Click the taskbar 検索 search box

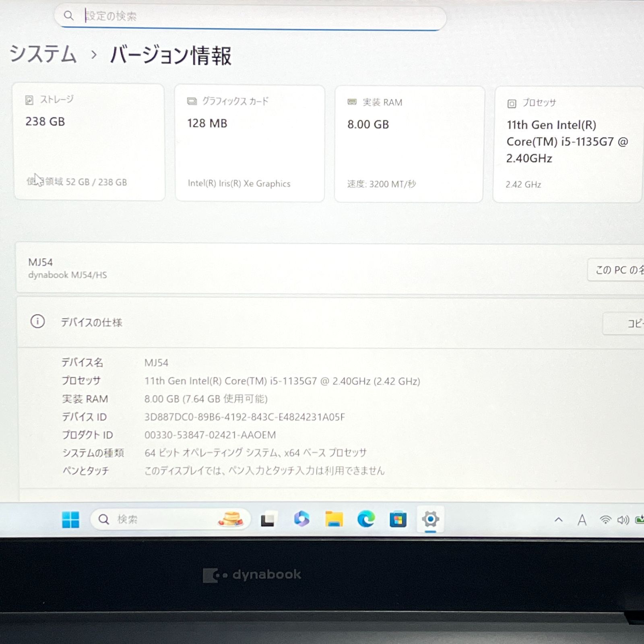coord(170,519)
